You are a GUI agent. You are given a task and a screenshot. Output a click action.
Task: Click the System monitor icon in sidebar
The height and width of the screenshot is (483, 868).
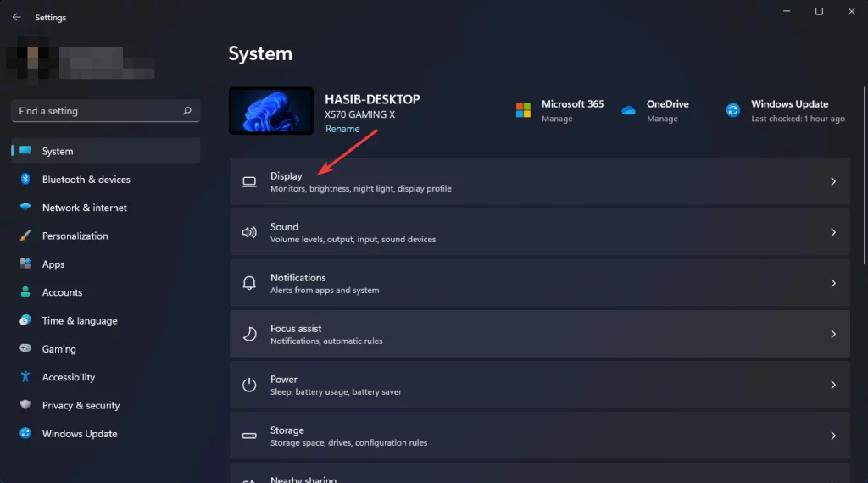click(x=25, y=151)
